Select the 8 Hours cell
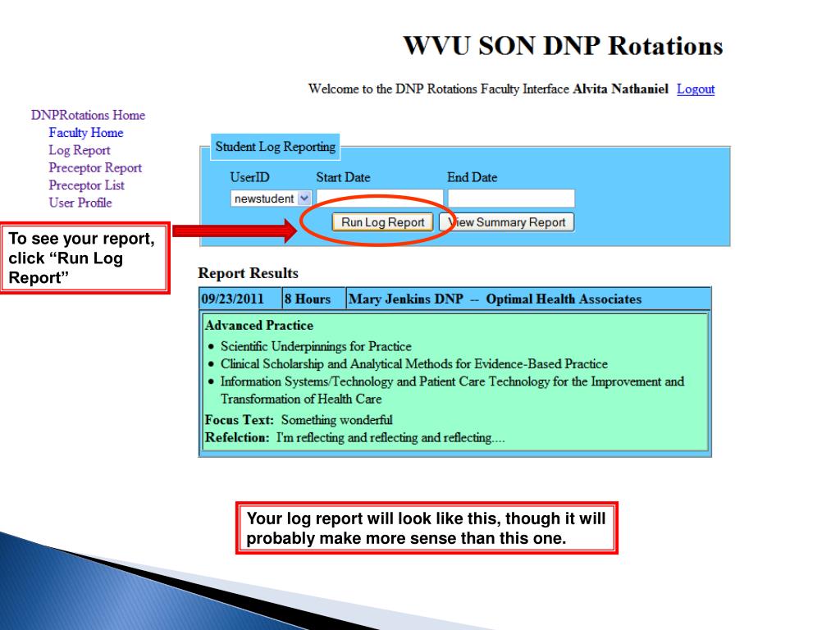Viewport: 840px width, 630px height. (x=313, y=299)
